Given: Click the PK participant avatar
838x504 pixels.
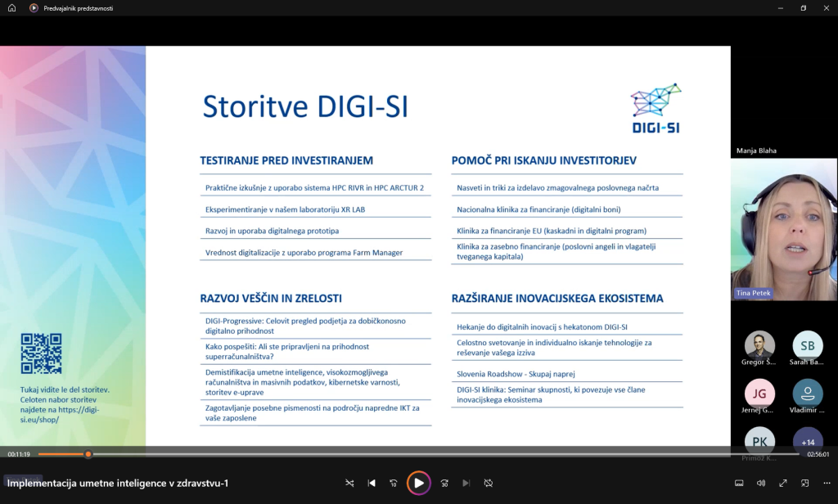Looking at the screenshot, I should (x=759, y=441).
